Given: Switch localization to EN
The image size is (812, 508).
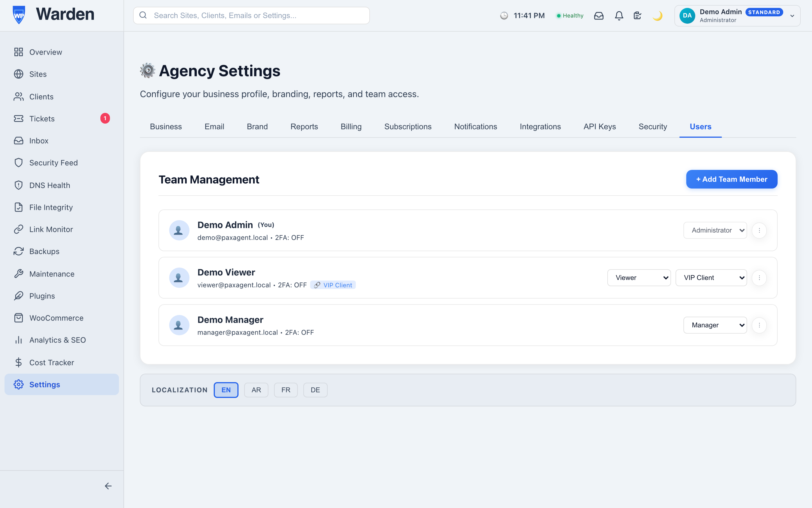Looking at the screenshot, I should [226, 390].
